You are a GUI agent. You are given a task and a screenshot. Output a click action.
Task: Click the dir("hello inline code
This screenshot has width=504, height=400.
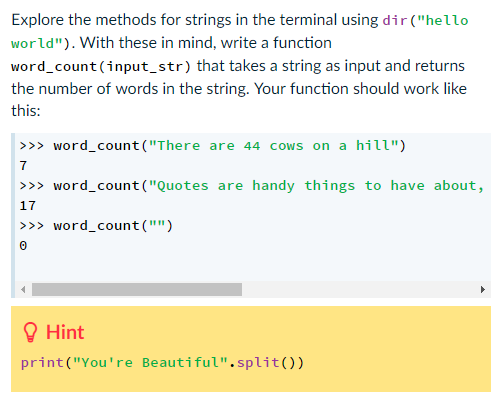(x=425, y=21)
